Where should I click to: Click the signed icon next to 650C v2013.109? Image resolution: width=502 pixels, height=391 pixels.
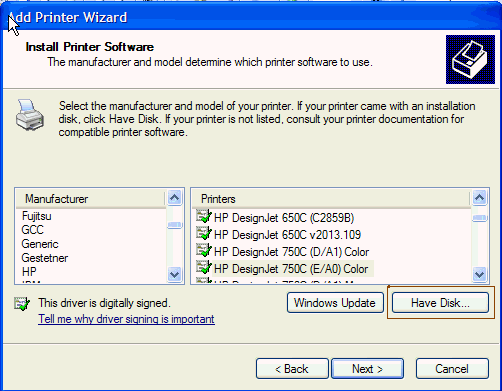pos(204,233)
